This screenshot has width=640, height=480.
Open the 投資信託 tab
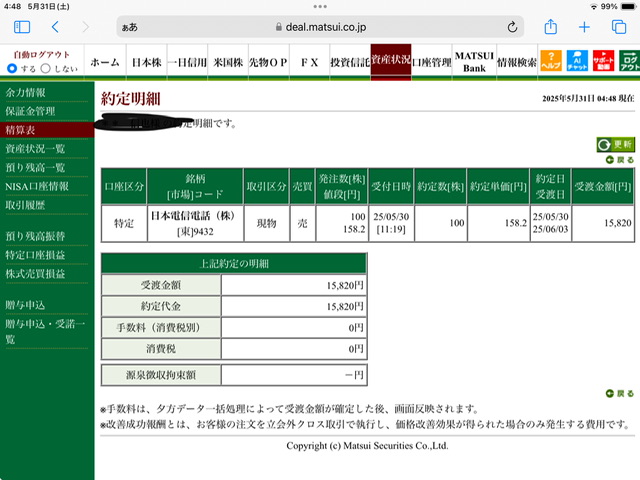pyautogui.click(x=350, y=62)
